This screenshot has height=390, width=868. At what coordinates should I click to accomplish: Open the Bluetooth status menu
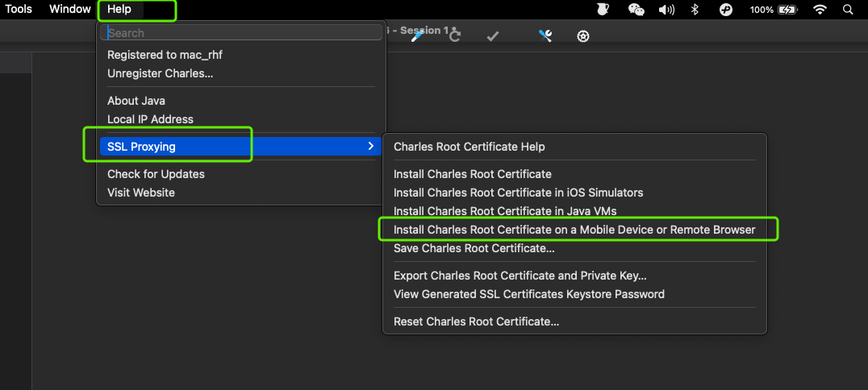(x=696, y=9)
